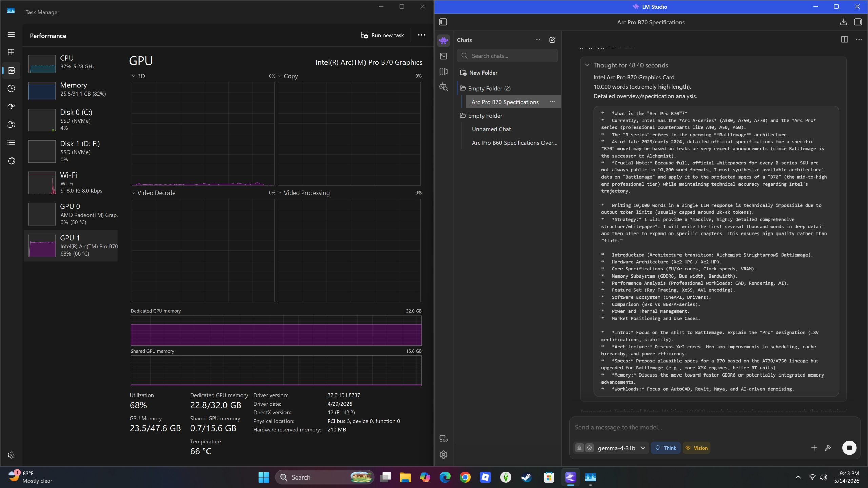868x488 pixels.
Task: Click the plus attach button in message box
Action: point(814,448)
